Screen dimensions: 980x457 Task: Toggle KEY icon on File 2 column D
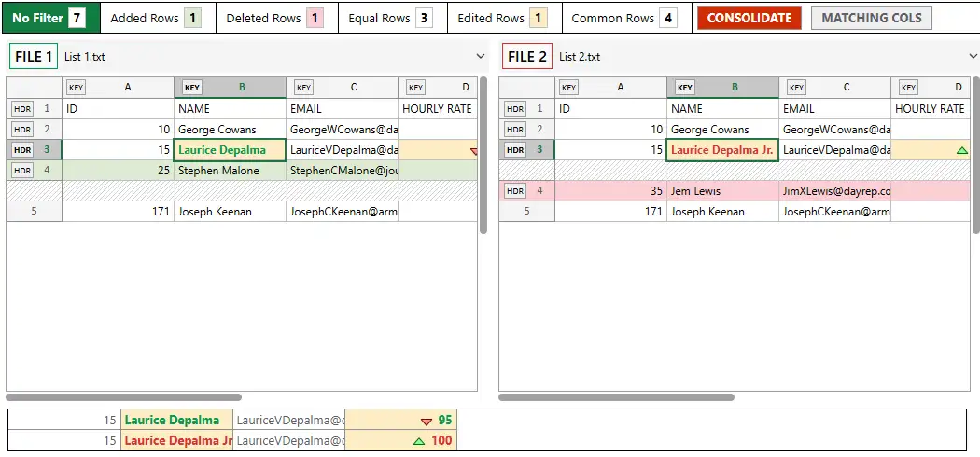point(908,88)
